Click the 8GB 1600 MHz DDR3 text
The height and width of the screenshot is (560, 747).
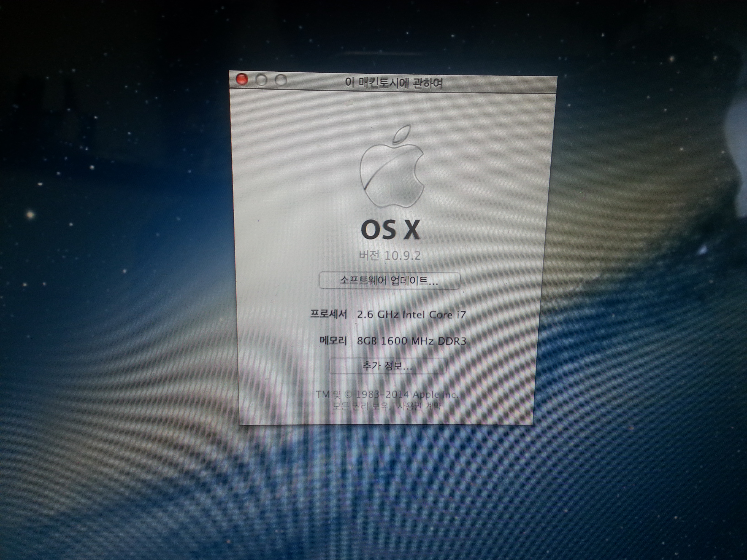click(411, 341)
